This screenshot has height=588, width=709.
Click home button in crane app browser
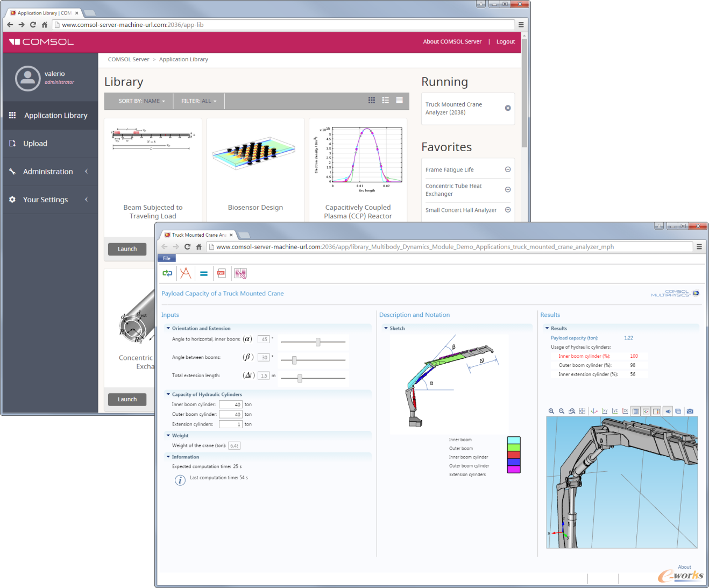pyautogui.click(x=199, y=247)
